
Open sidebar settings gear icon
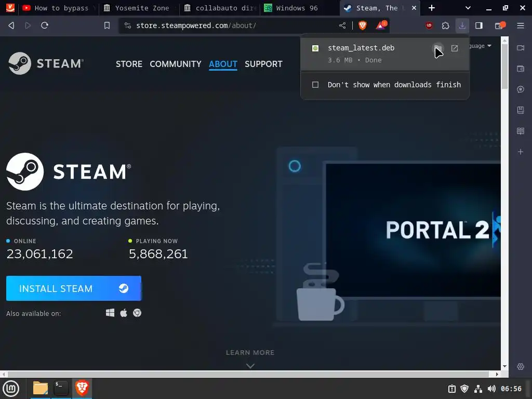(521, 366)
